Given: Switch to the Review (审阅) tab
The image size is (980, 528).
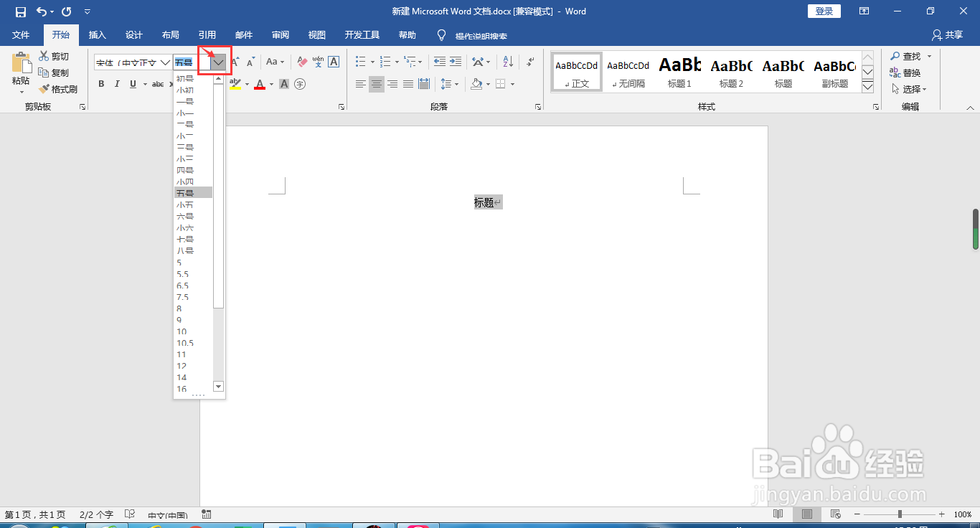Looking at the screenshot, I should 281,35.
